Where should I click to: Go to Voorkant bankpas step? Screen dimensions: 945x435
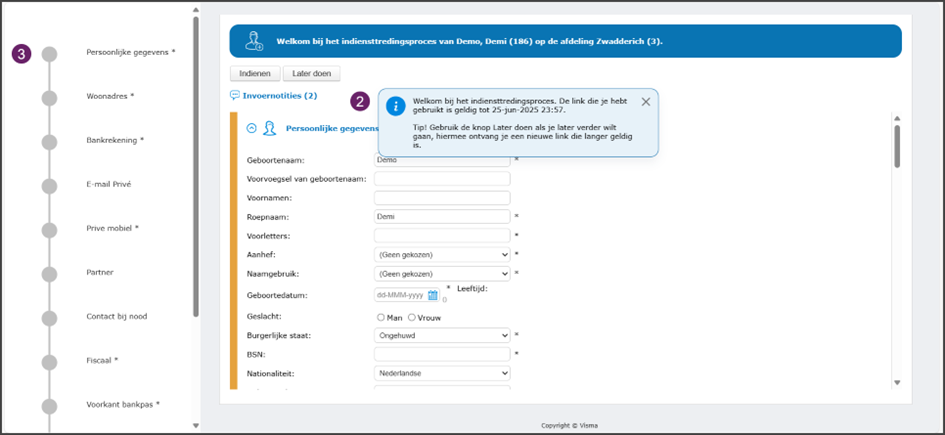pyautogui.click(x=123, y=404)
